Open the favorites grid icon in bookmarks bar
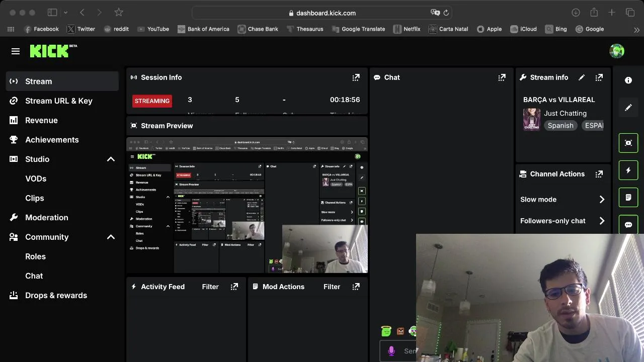This screenshot has height=362, width=644. coord(11,29)
